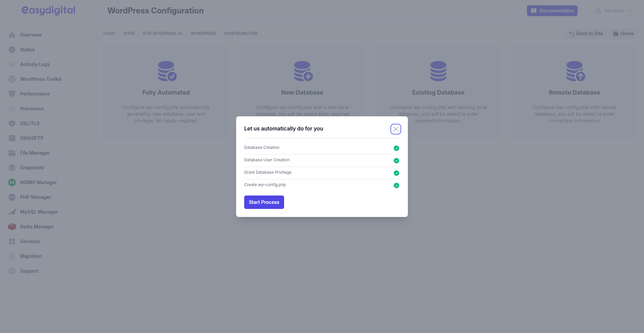Open the WORDPRESS breadcrumb item
This screenshot has height=333, width=644.
click(203, 33)
